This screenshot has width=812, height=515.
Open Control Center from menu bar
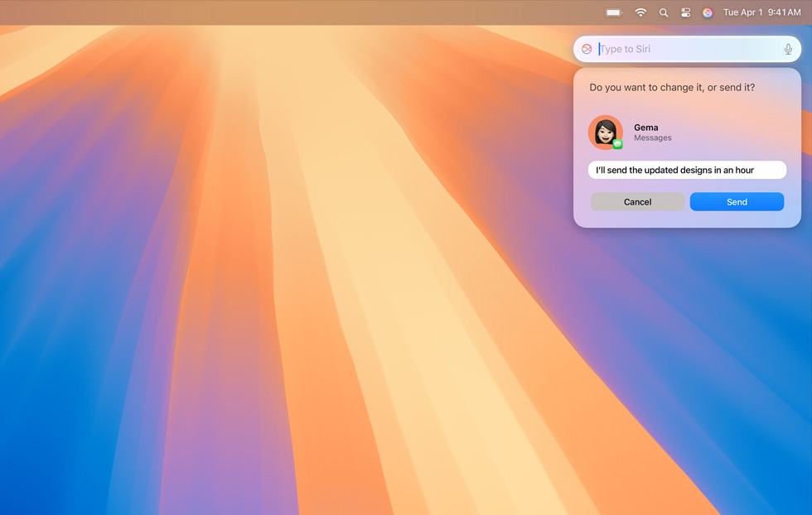coord(685,12)
